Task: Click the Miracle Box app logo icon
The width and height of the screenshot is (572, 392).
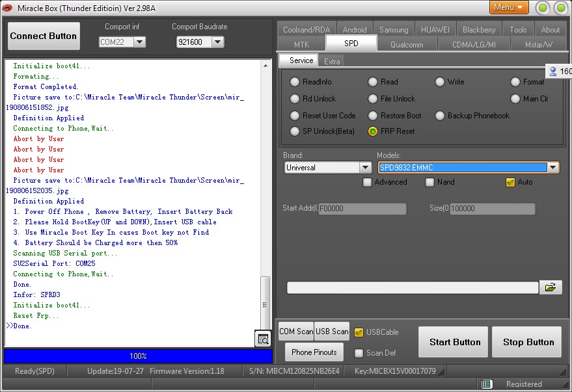Action: click(x=7, y=8)
